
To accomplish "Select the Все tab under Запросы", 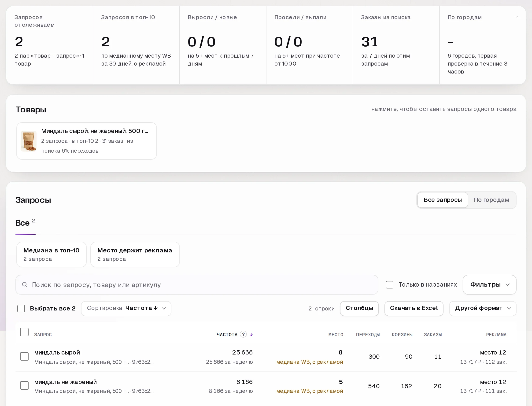I will 25,223.
